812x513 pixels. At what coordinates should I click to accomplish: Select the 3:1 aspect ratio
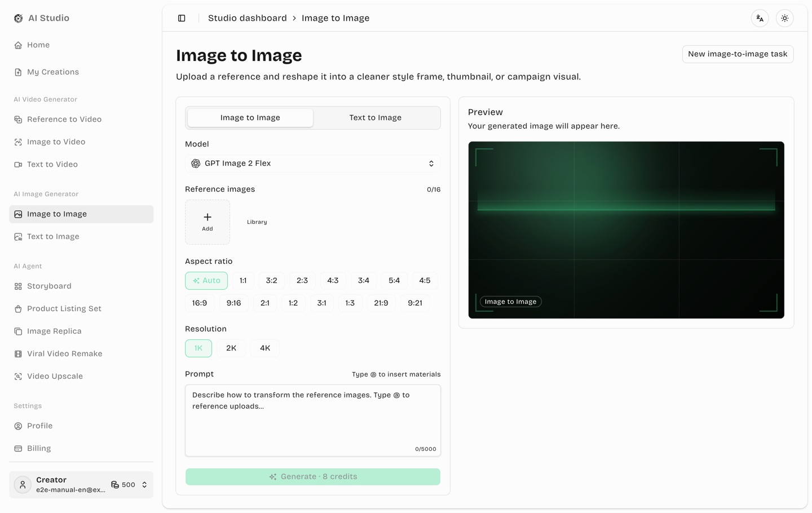(322, 303)
